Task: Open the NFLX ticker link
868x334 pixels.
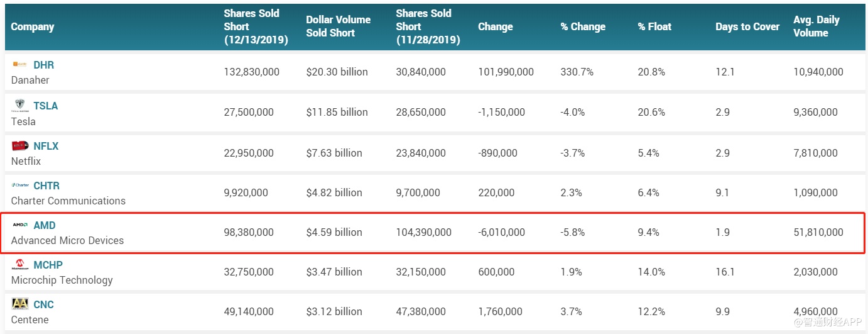Action: [46, 146]
